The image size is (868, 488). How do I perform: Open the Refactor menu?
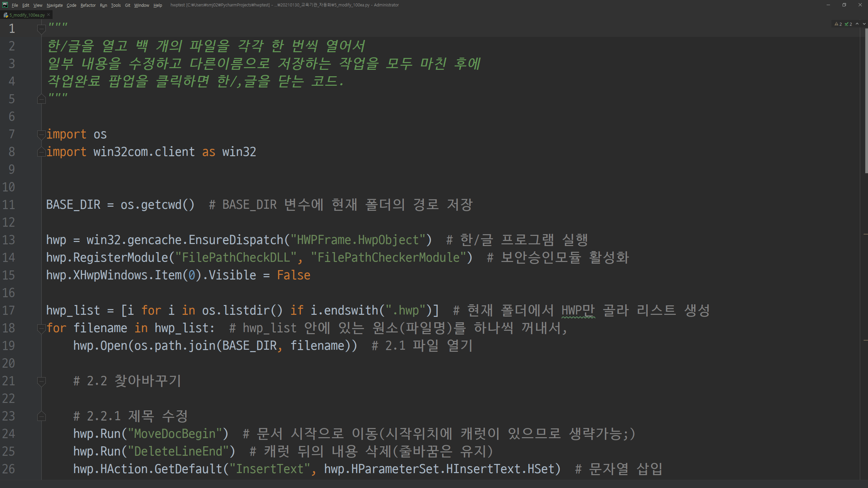88,5
